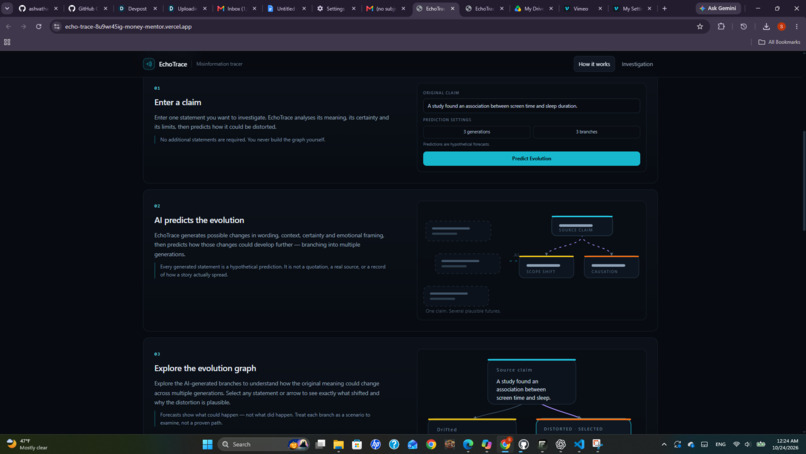Viewport: 806px width, 454px height.
Task: Open Task View on the taskbar
Action: [320, 444]
